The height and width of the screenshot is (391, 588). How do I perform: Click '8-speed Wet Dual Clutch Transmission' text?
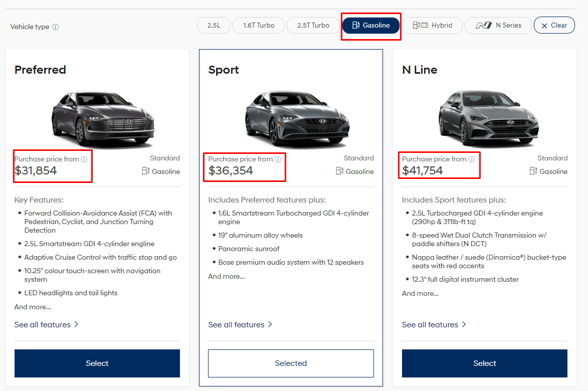click(x=479, y=240)
